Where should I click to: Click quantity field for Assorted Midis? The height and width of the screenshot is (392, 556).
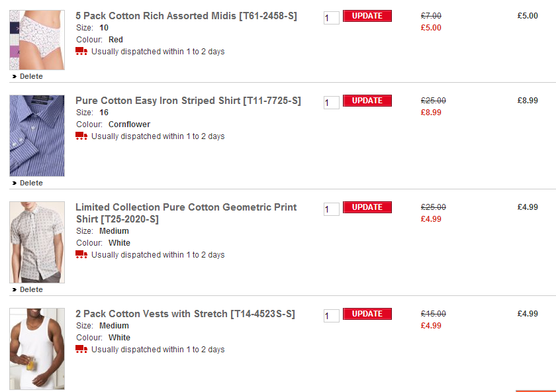tap(331, 18)
